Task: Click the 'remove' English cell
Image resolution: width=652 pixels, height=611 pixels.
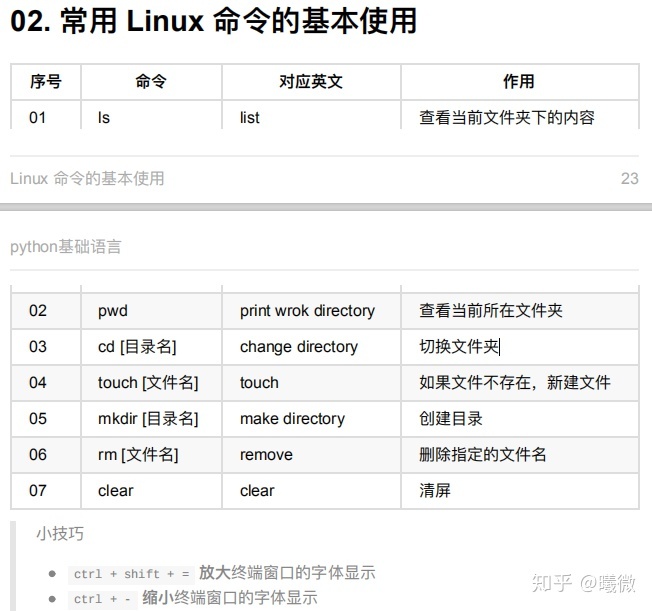Action: [311, 455]
